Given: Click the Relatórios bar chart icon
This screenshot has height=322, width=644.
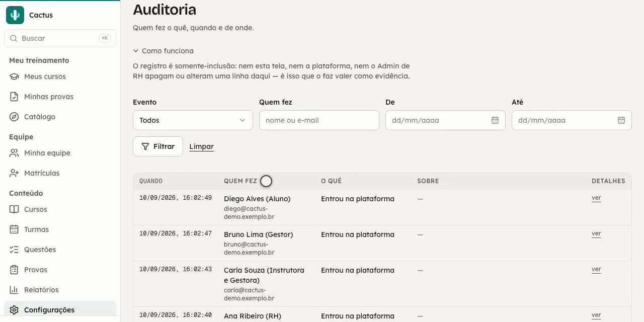Looking at the screenshot, I should 14,290.
